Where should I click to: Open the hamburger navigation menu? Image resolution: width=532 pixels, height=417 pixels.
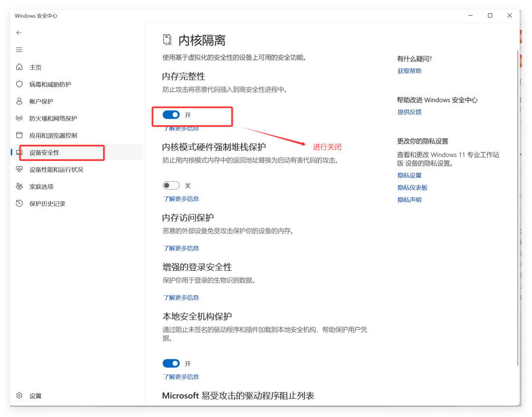tap(19, 50)
